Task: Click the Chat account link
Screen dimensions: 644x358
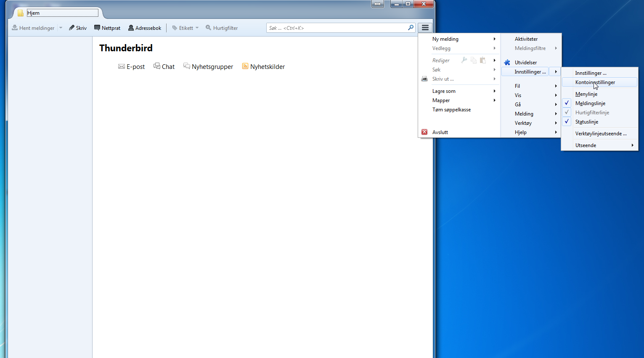Action: 168,66
